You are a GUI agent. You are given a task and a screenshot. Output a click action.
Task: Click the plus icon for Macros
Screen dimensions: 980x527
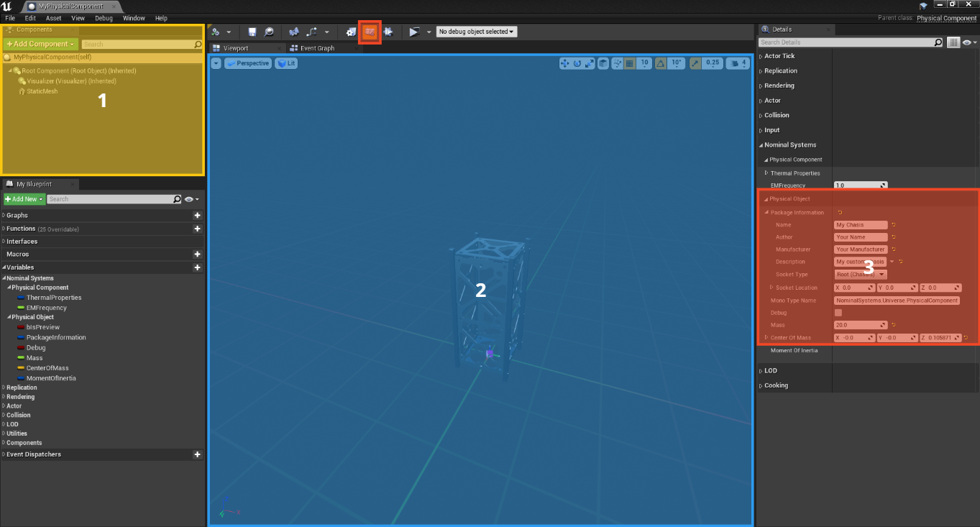pyautogui.click(x=197, y=255)
